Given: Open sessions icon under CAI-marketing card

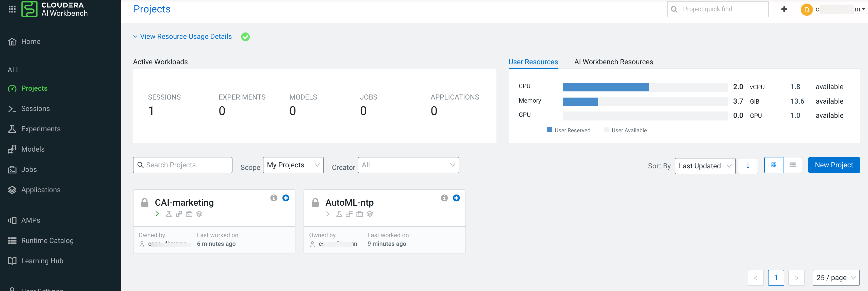Looking at the screenshot, I should tap(158, 214).
